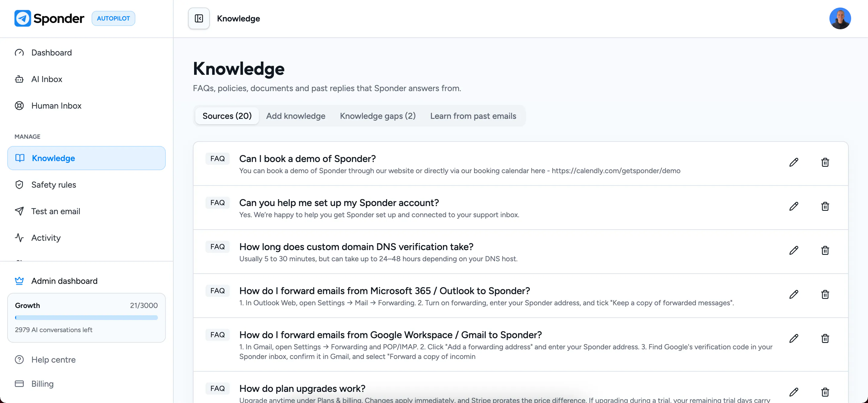Open Human Inbox
The height and width of the screenshot is (403, 868).
pos(86,106)
